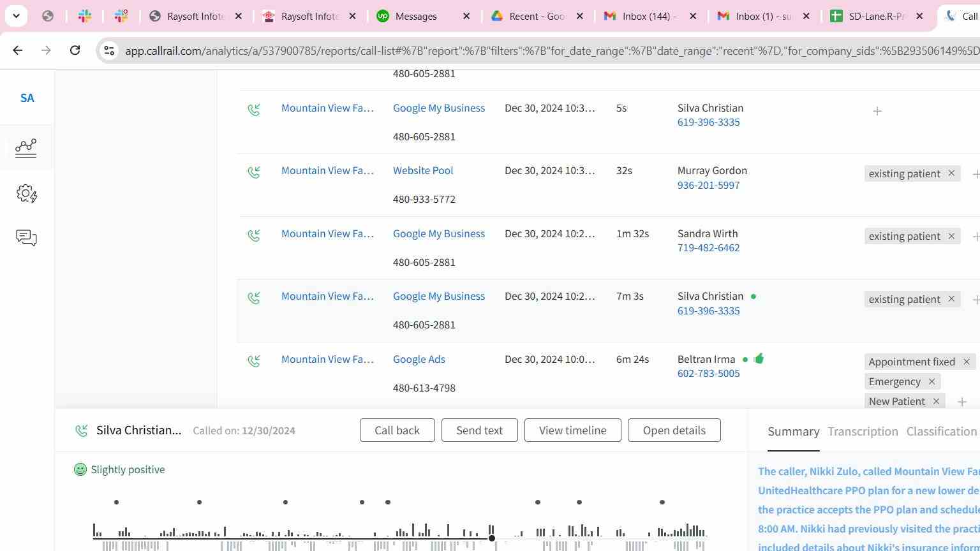Open Settings gear with lightning icon

point(27,193)
